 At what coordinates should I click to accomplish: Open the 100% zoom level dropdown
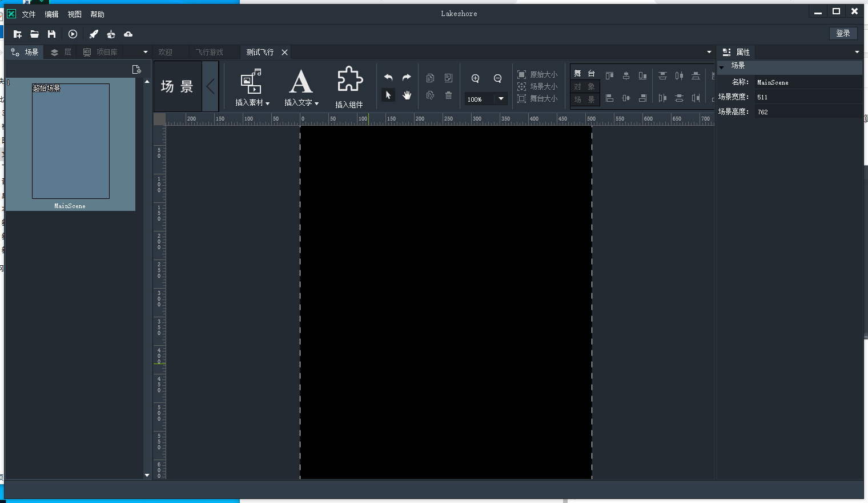[x=501, y=99]
